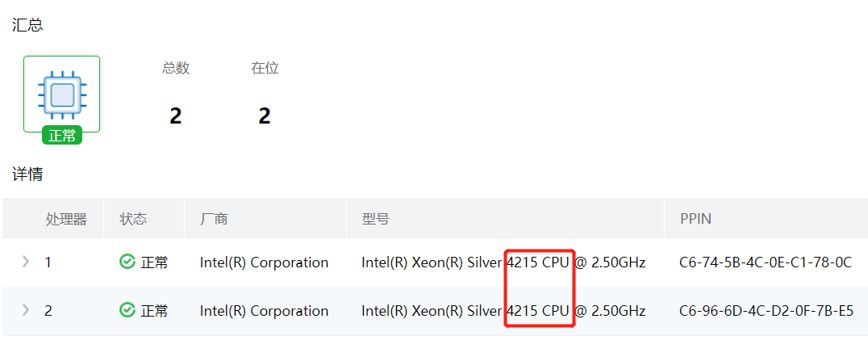Click processor 1 model Xeon Silver text

click(x=432, y=262)
